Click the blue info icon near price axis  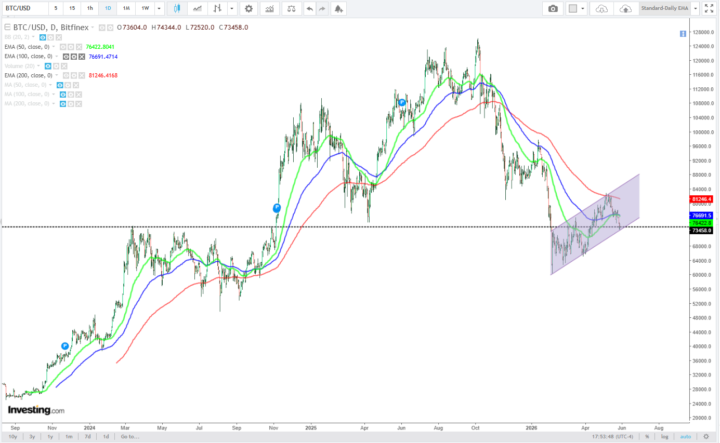683,34
